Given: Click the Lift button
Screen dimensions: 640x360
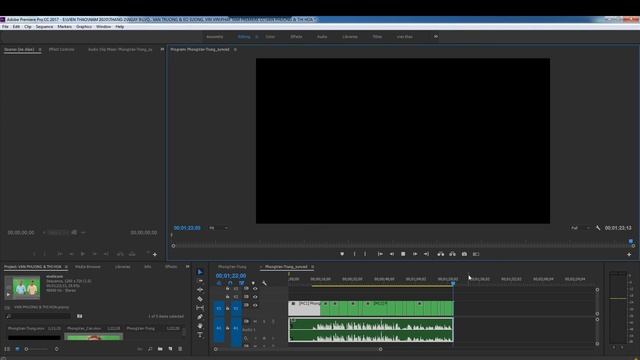Looking at the screenshot, I should point(440,254).
